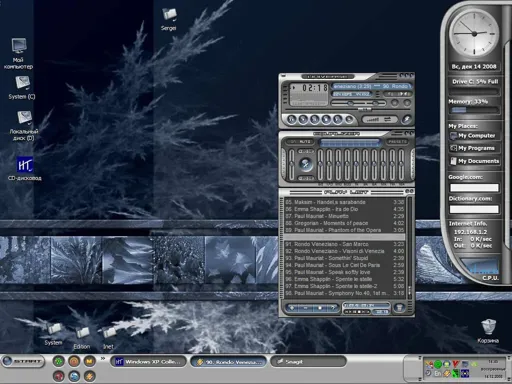Toggle equalizer AUTO button

(305, 142)
